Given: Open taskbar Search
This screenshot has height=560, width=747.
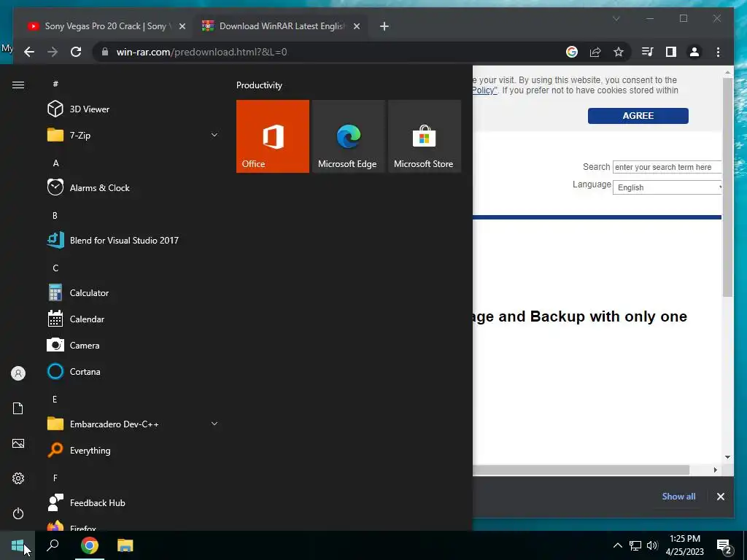Looking at the screenshot, I should point(53,545).
